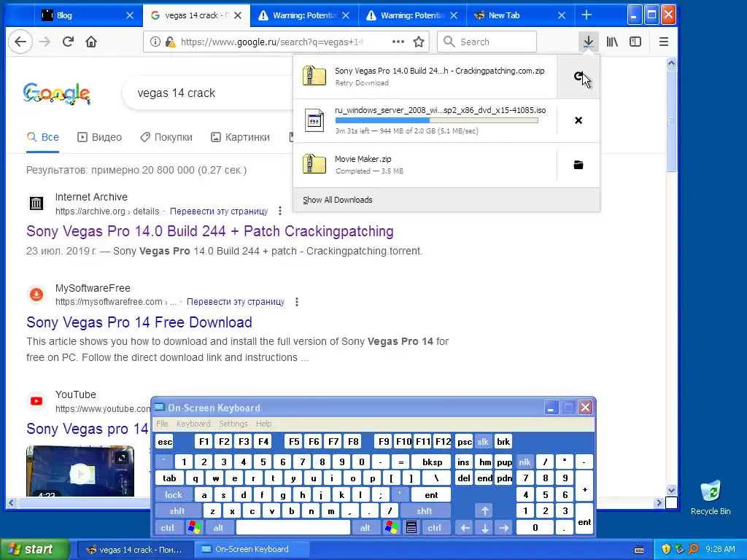Select the Видео search filter
Viewport: 747px width, 560px height.
(x=99, y=137)
